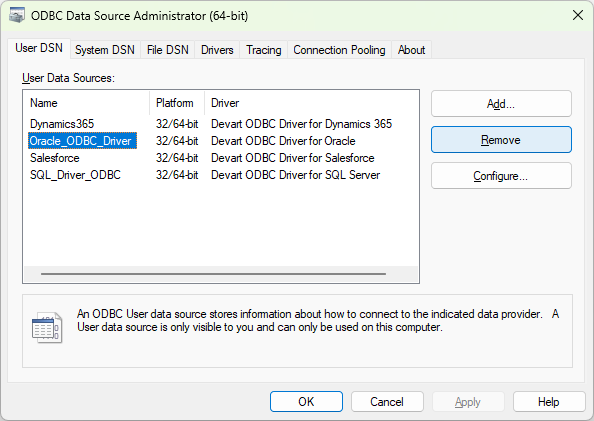Click the 'User Data Sources:' label
The width and height of the screenshot is (594, 421).
pyautogui.click(x=68, y=78)
